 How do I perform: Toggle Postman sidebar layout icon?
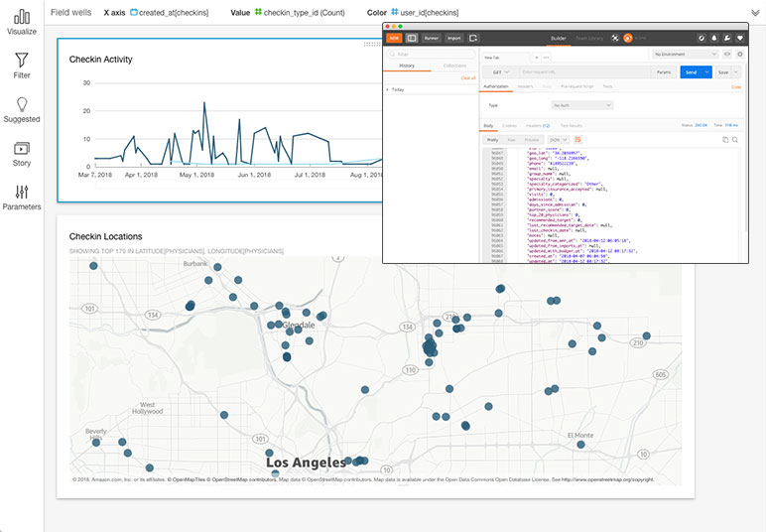click(x=411, y=38)
